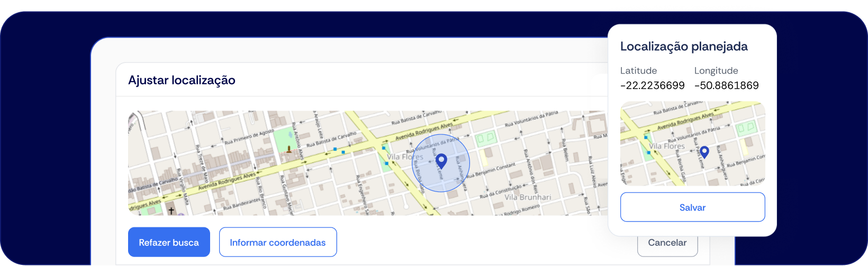Screen dimensions: 868x266
Task: Click the monument icon in green park
Action: (x=288, y=150)
